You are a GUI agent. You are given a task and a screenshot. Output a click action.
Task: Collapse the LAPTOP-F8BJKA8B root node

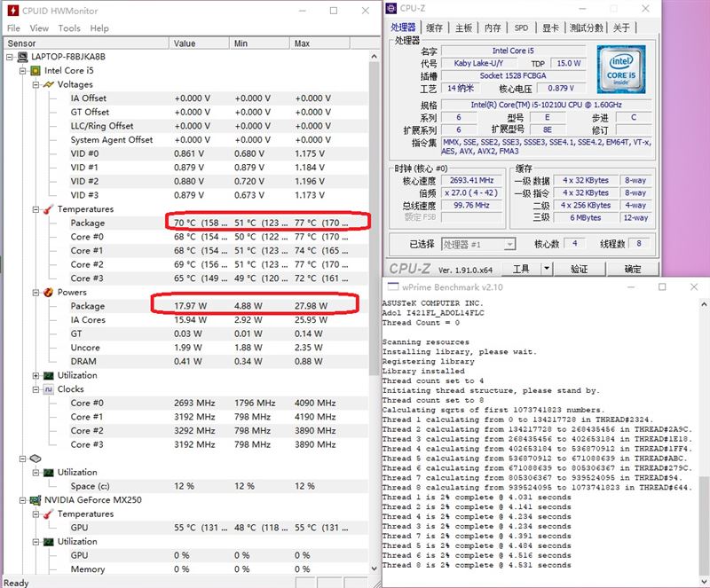click(10, 57)
